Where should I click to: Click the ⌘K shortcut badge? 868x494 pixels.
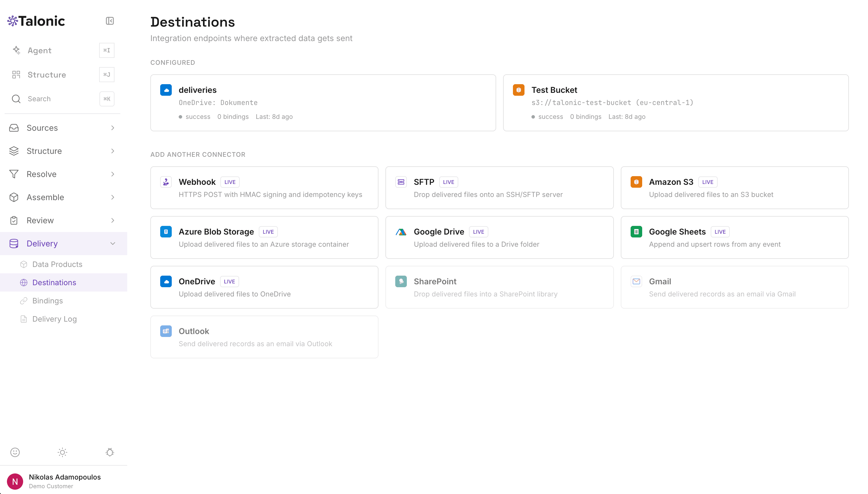[x=107, y=99]
